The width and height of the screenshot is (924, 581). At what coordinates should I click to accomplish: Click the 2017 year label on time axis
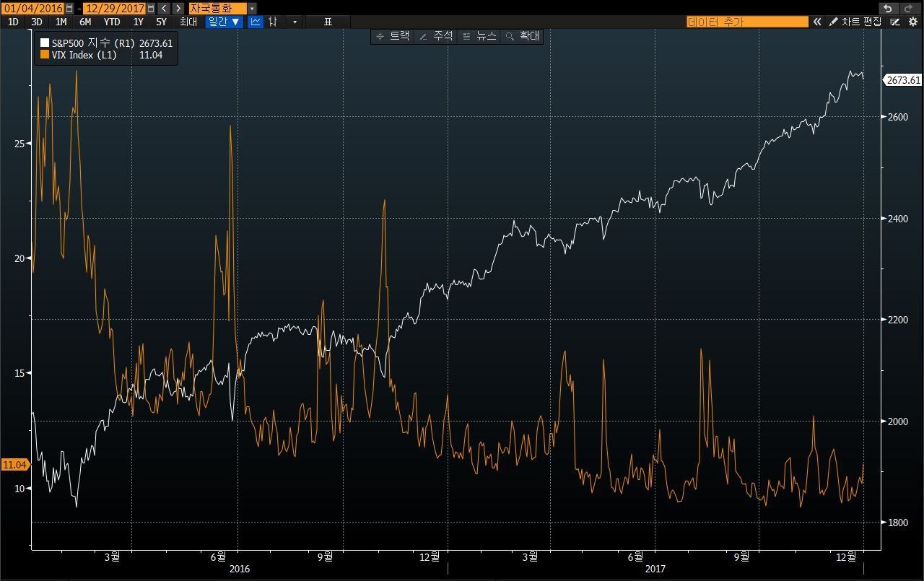click(x=655, y=569)
